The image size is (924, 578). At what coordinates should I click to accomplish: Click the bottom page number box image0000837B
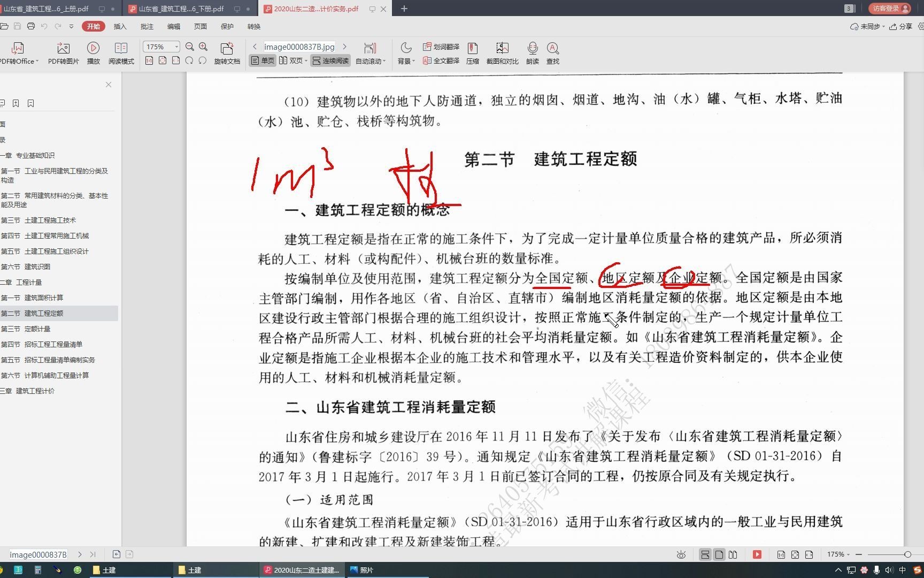(38, 554)
